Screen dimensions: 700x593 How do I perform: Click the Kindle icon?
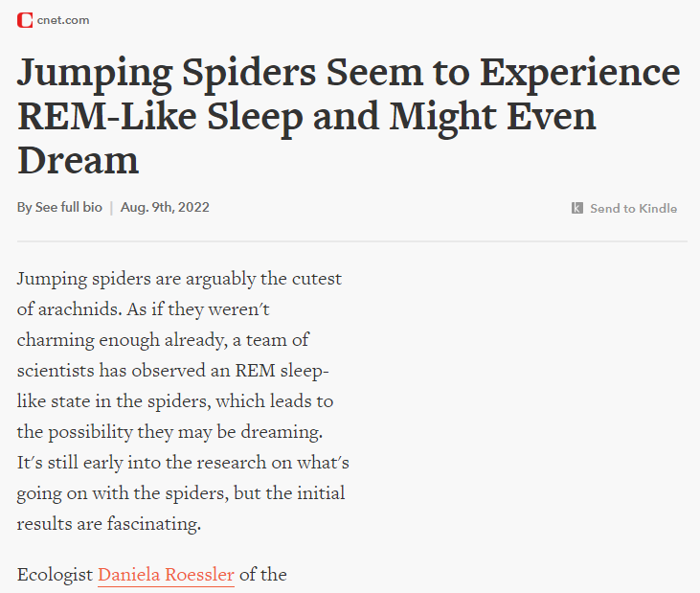coord(576,208)
